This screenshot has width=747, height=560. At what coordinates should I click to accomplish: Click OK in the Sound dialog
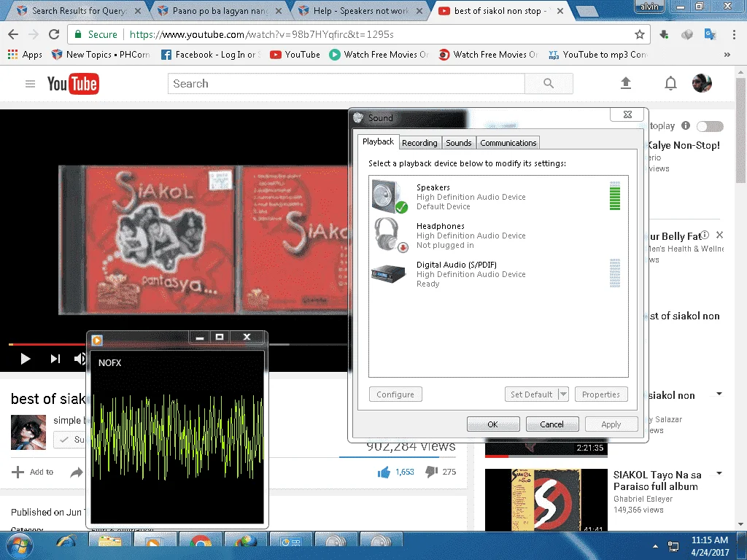pyautogui.click(x=492, y=424)
